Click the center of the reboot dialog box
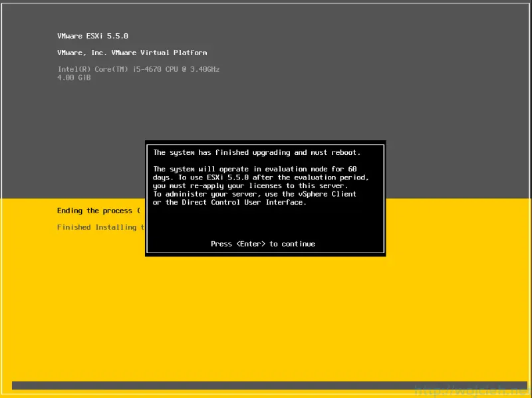The height and width of the screenshot is (398, 532). [265, 197]
